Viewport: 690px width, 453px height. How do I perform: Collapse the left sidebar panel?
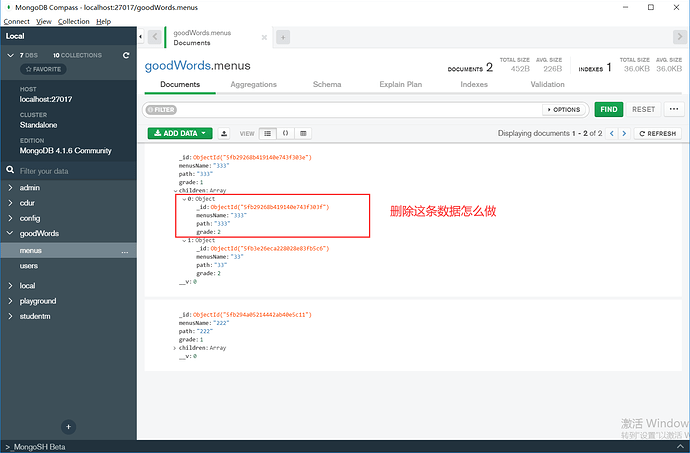pyautogui.click(x=139, y=37)
